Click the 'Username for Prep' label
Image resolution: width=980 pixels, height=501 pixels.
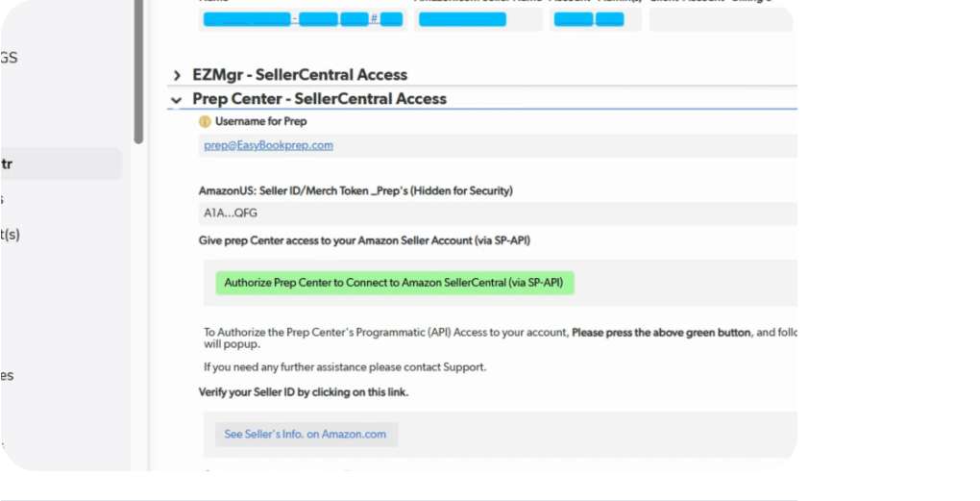(260, 121)
